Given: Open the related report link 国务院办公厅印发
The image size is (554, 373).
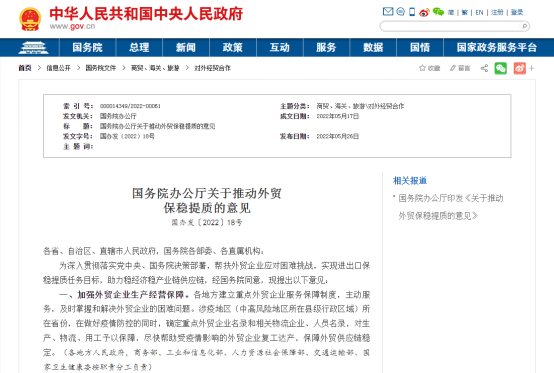Looking at the screenshot, I should [451, 207].
